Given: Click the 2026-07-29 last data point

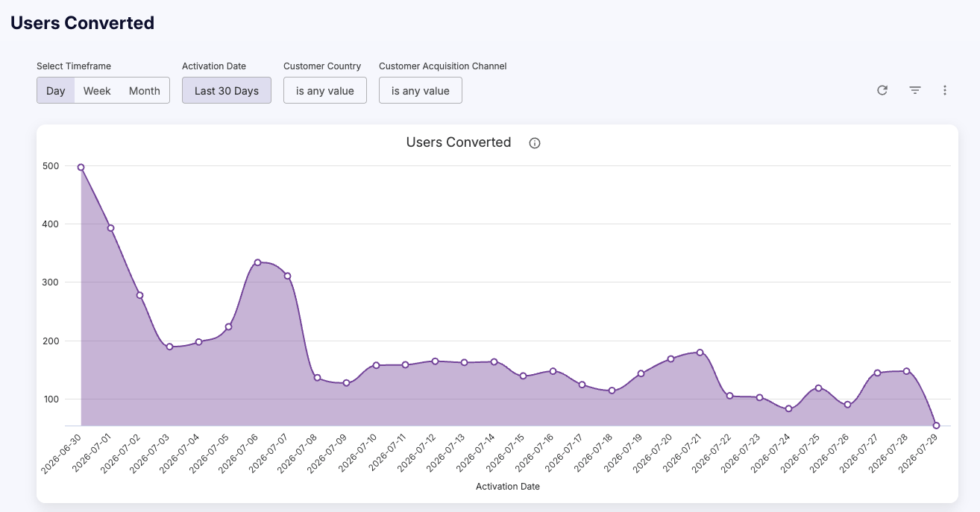Looking at the screenshot, I should click(x=936, y=426).
